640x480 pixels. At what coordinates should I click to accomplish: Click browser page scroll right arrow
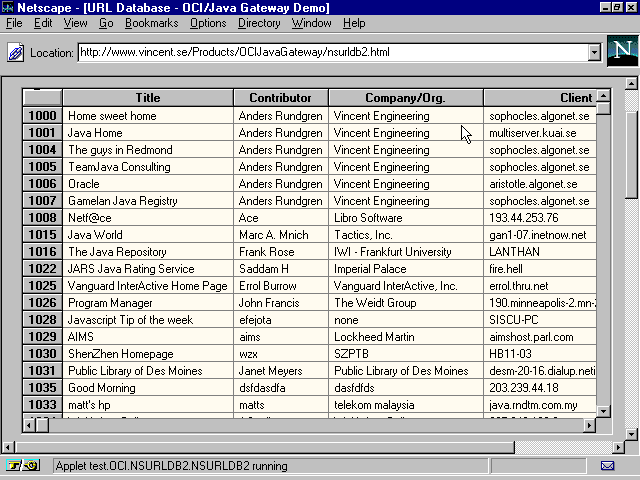point(618,447)
